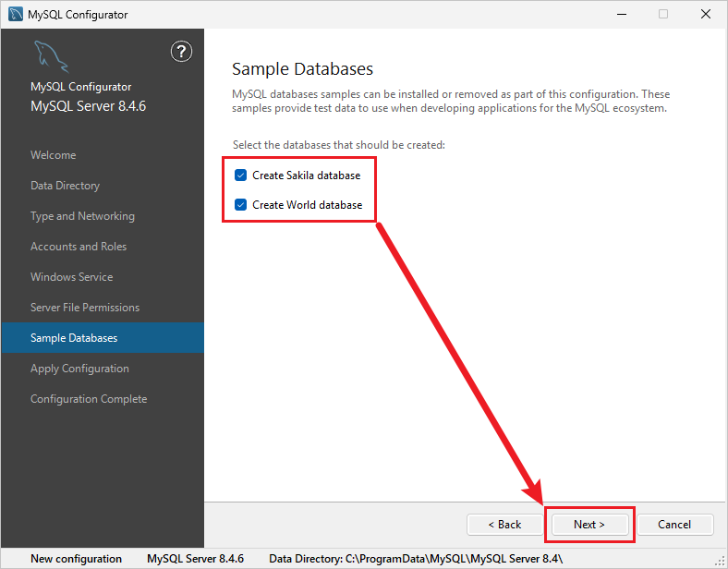Click the MySQL dolphin logo in sidebar

[x=51, y=56]
